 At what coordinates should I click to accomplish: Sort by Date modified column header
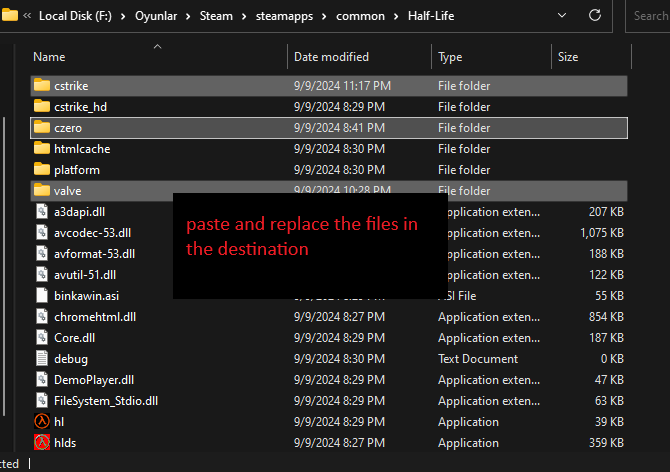pos(331,57)
